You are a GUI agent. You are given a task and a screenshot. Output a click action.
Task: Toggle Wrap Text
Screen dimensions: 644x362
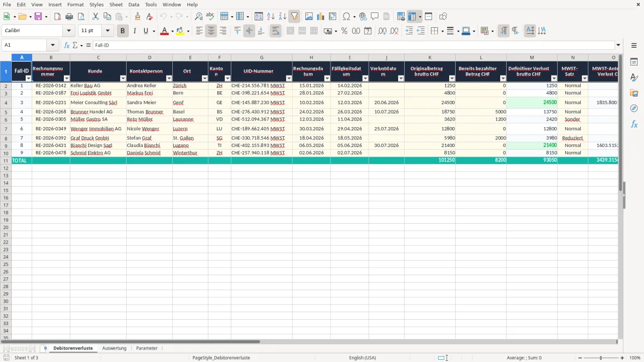[x=275, y=31]
